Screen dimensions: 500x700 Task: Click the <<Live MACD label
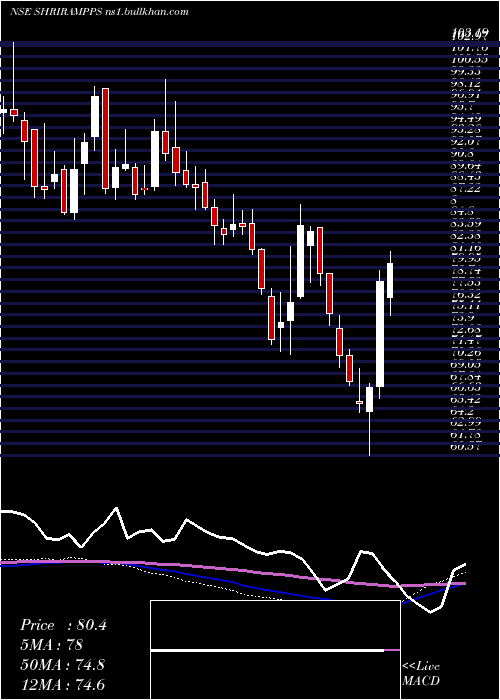[x=421, y=674]
